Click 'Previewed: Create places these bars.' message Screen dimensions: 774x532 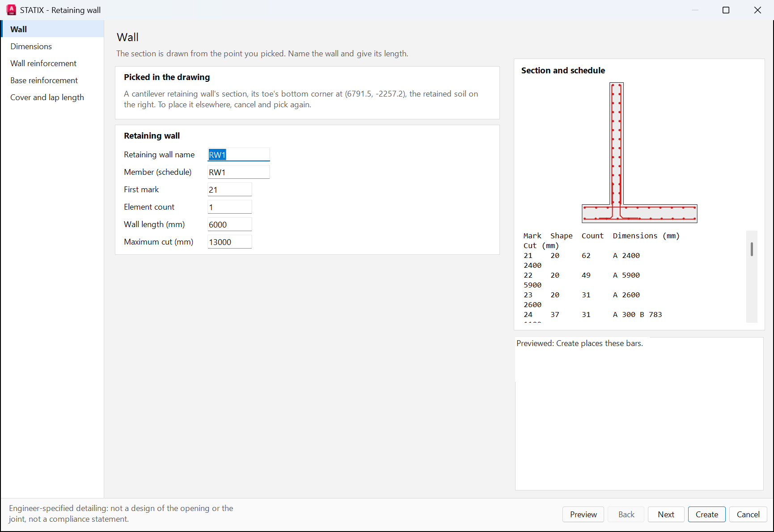579,343
